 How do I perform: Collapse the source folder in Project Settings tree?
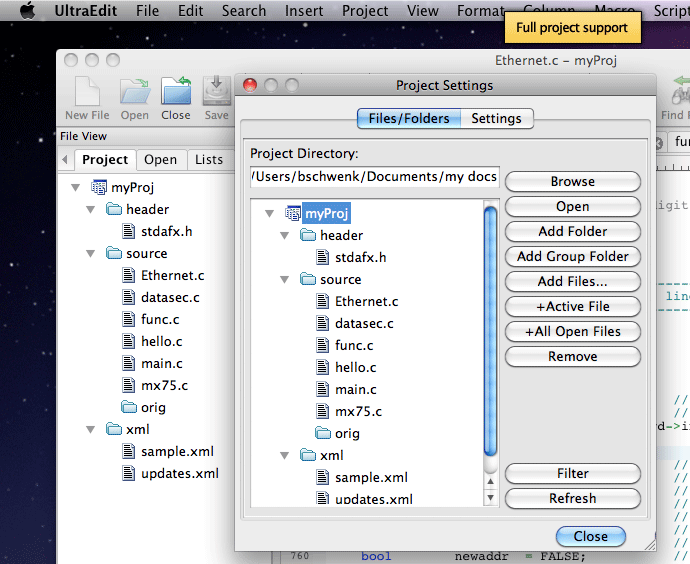(x=285, y=279)
